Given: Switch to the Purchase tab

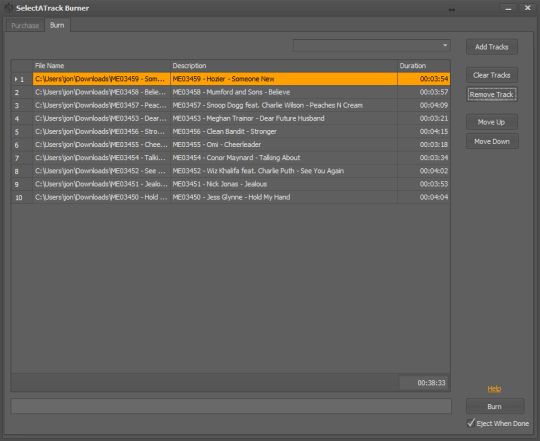Looking at the screenshot, I should 25,25.
